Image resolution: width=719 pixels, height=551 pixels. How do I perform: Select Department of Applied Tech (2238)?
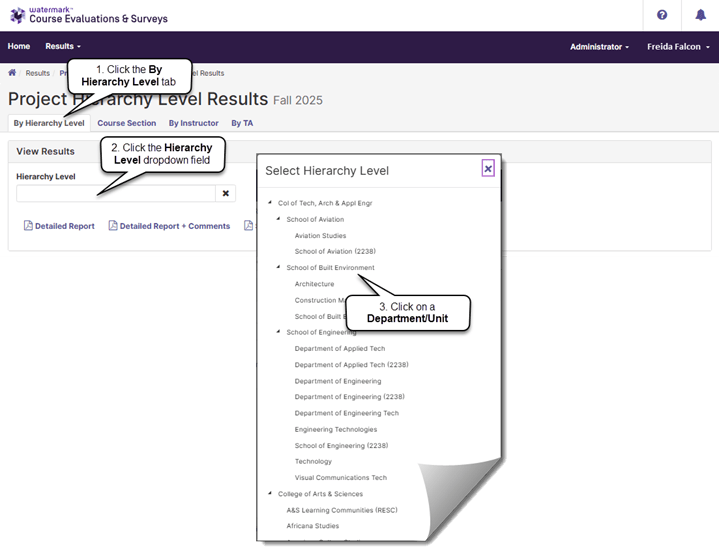(x=351, y=364)
